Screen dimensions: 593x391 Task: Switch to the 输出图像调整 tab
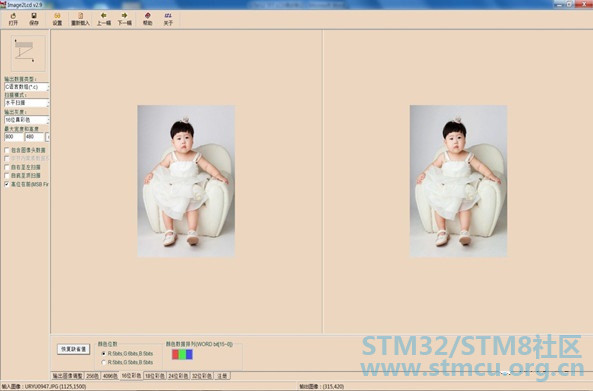pyautogui.click(x=67, y=376)
